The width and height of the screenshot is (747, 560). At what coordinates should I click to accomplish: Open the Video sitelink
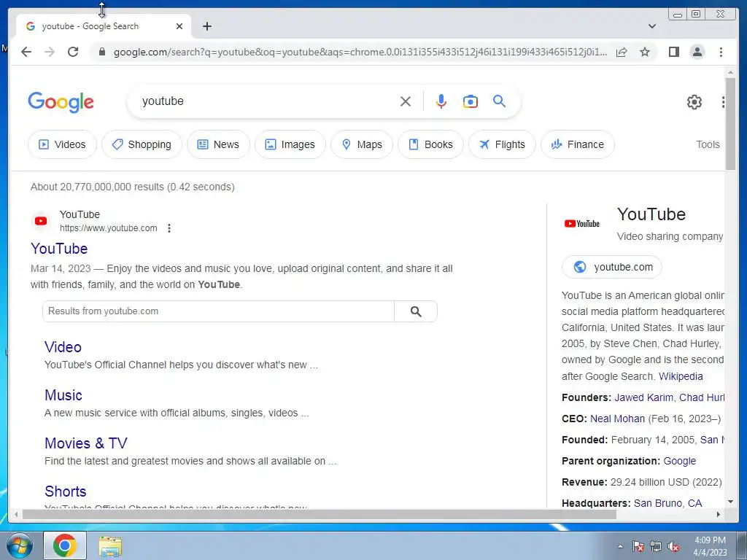pos(63,347)
